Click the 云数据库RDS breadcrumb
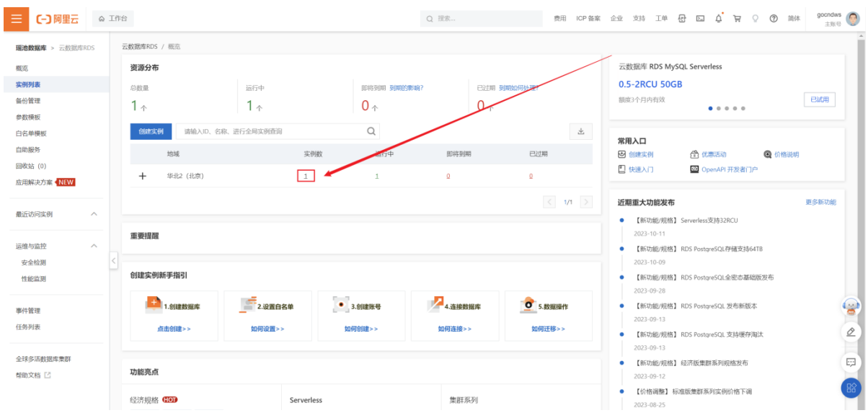The image size is (868, 418). click(139, 47)
